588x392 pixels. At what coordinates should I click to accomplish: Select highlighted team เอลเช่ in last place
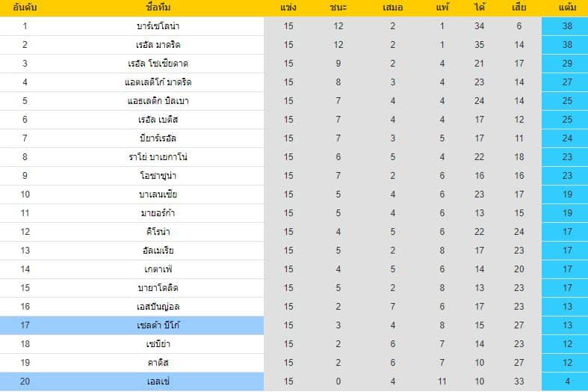tap(132, 382)
